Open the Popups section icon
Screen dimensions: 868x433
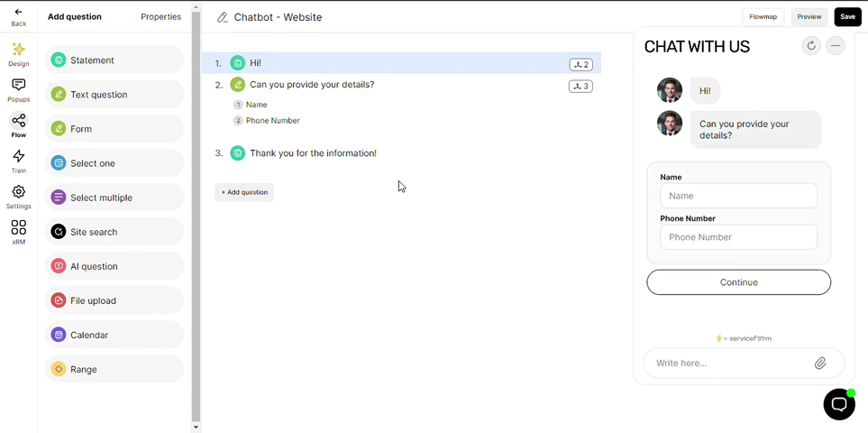(x=18, y=85)
